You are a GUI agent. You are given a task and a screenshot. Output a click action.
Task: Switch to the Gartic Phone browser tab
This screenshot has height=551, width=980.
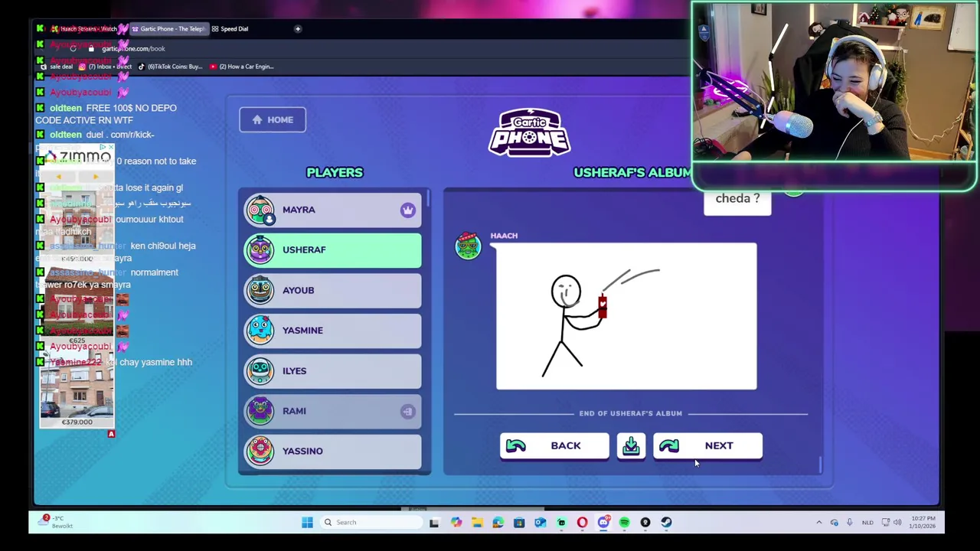[x=168, y=29]
